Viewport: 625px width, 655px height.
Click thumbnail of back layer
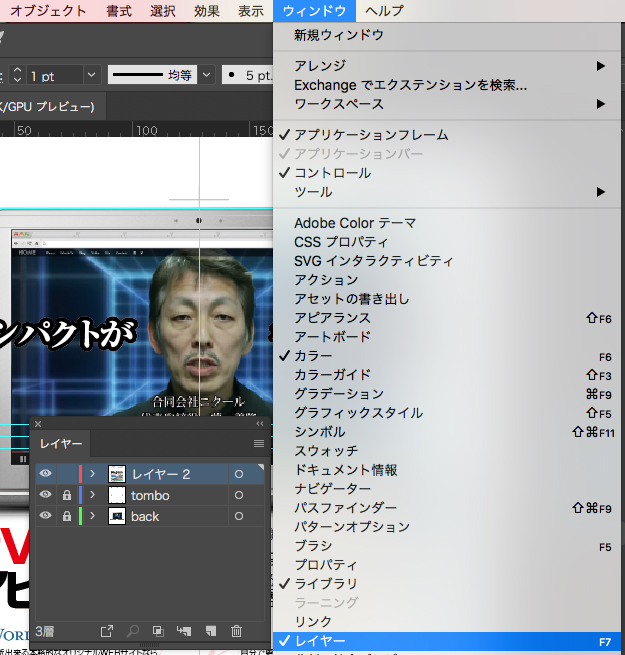[x=117, y=516]
